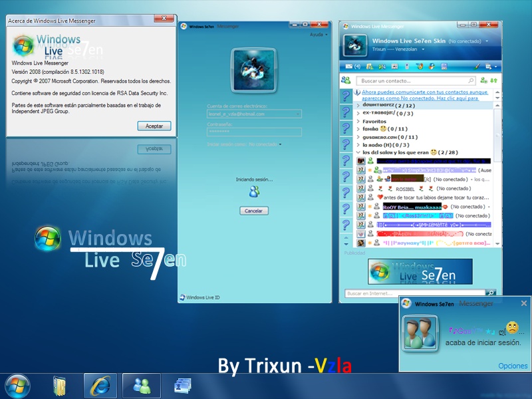Click the Buscar en Internet search field
The height and width of the screenshot is (399, 532).
(415, 293)
